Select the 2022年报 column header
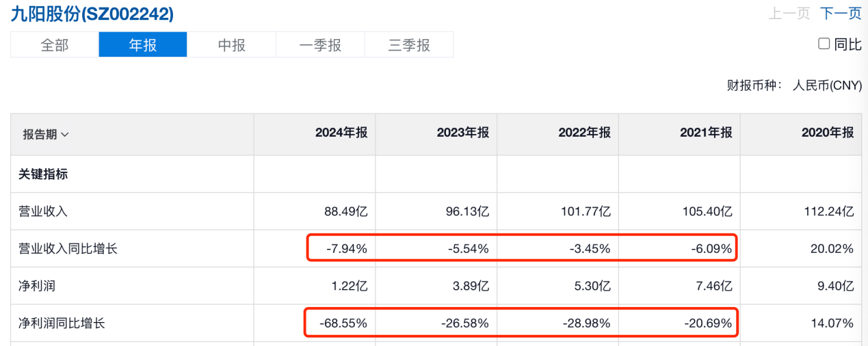 tap(585, 133)
